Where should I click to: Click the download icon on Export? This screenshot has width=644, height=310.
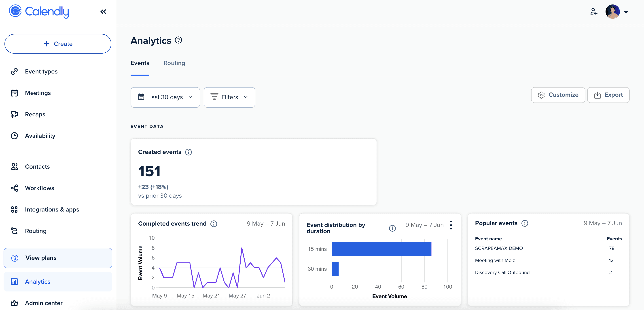(597, 95)
